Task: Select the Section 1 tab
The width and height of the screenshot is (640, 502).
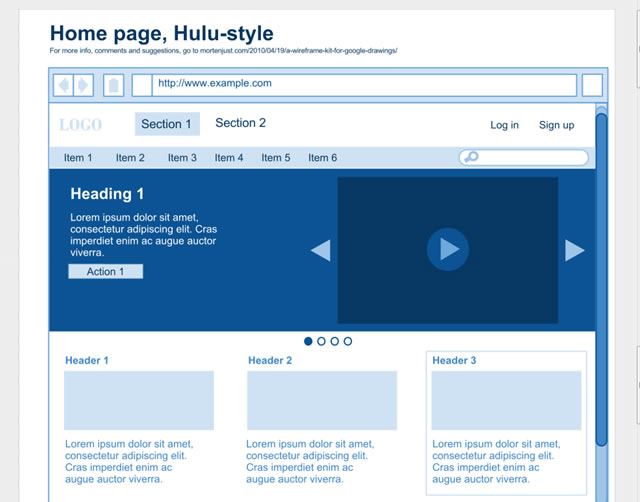Action: click(167, 124)
